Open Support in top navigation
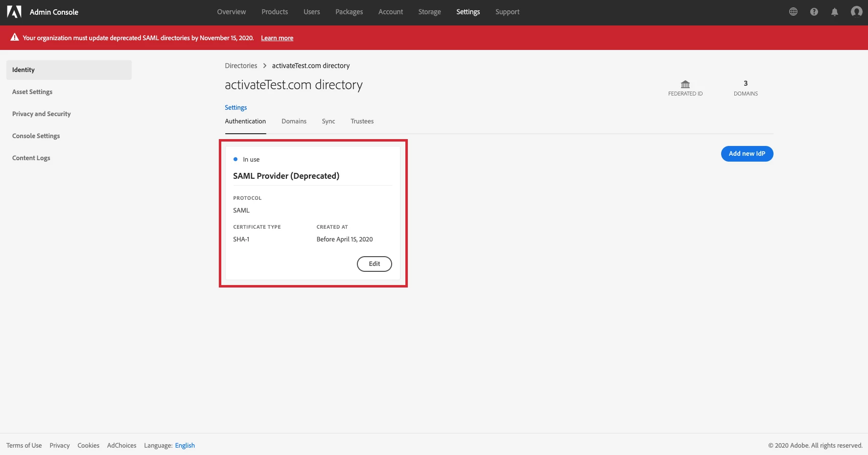 pos(507,12)
